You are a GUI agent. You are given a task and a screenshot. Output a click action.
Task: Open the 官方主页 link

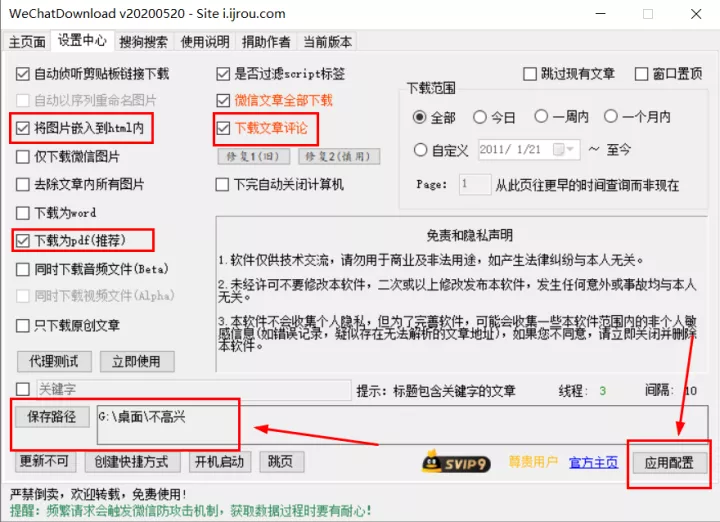[x=594, y=462]
